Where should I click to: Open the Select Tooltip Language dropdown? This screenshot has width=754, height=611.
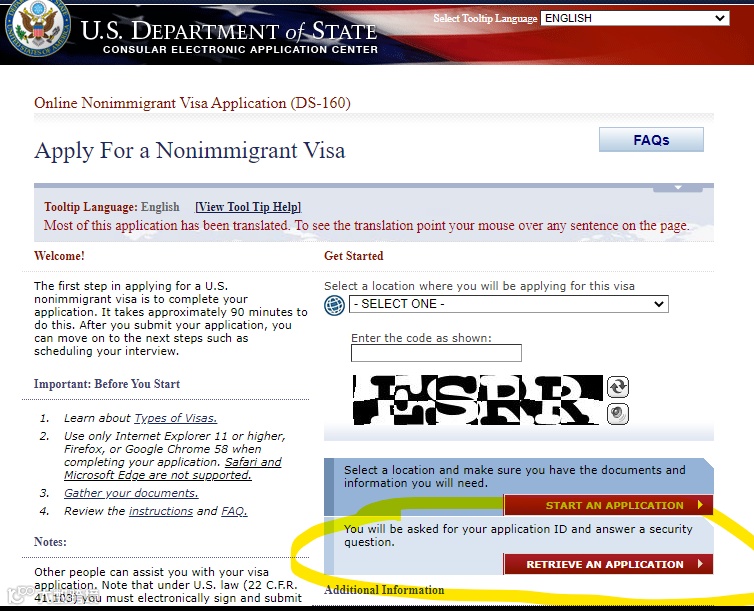pos(635,18)
